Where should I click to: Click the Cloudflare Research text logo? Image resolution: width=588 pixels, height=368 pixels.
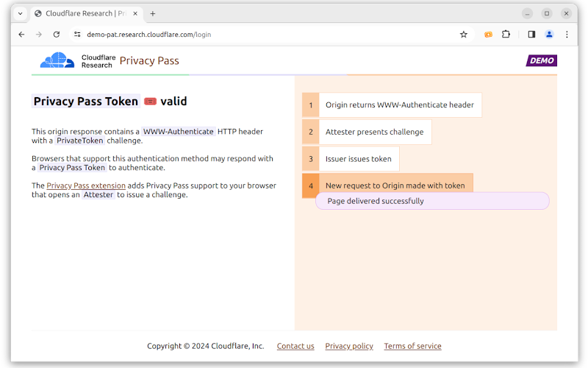pos(98,61)
